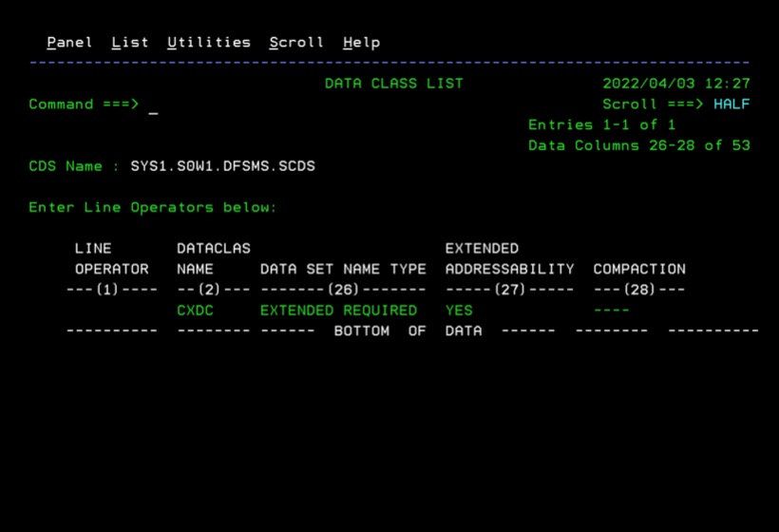
Task: Click the Entries 1-1 of 1 indicator
Action: coord(602,124)
